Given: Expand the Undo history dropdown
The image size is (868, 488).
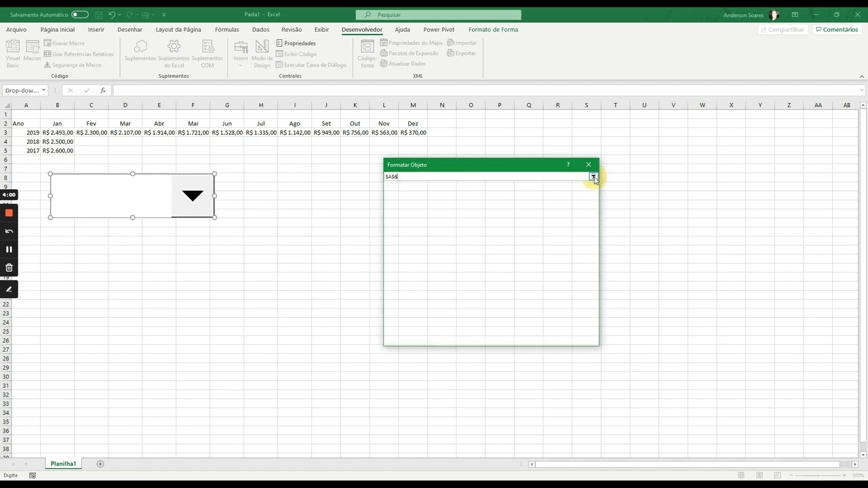Looking at the screenshot, I should pos(120,14).
